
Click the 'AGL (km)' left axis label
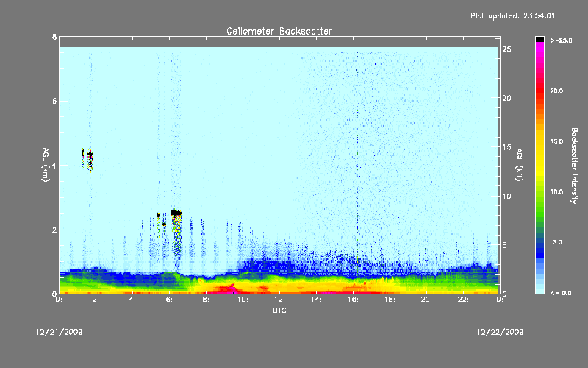click(46, 165)
